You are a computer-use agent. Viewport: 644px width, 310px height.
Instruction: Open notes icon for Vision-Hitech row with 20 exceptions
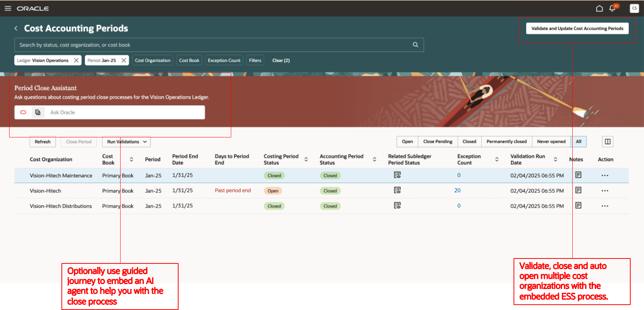(578, 190)
